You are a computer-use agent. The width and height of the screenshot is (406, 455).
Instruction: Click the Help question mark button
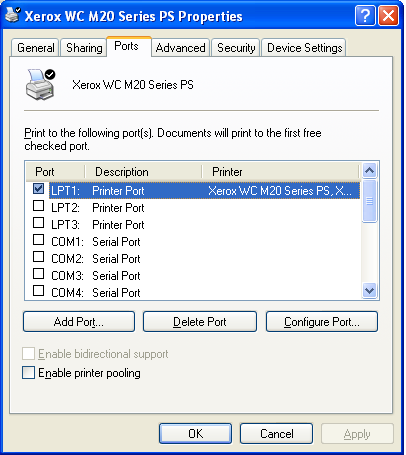tap(365, 15)
